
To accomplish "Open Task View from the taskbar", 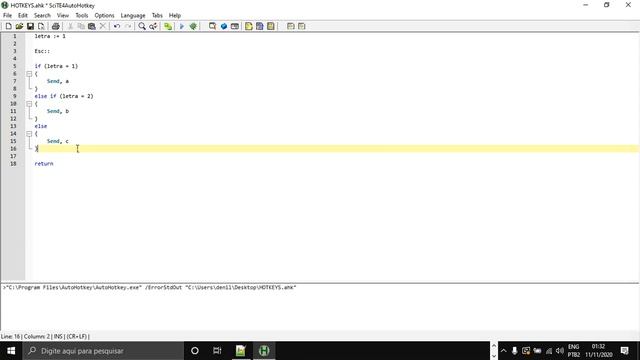I will click(217, 351).
